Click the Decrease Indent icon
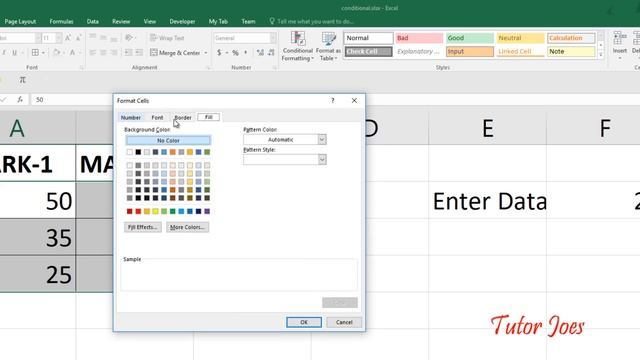This screenshot has width=640, height=360. 128,53
